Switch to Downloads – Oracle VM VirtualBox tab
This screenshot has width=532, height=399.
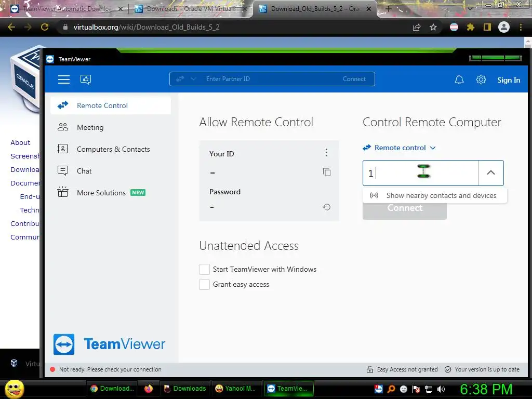click(191, 9)
